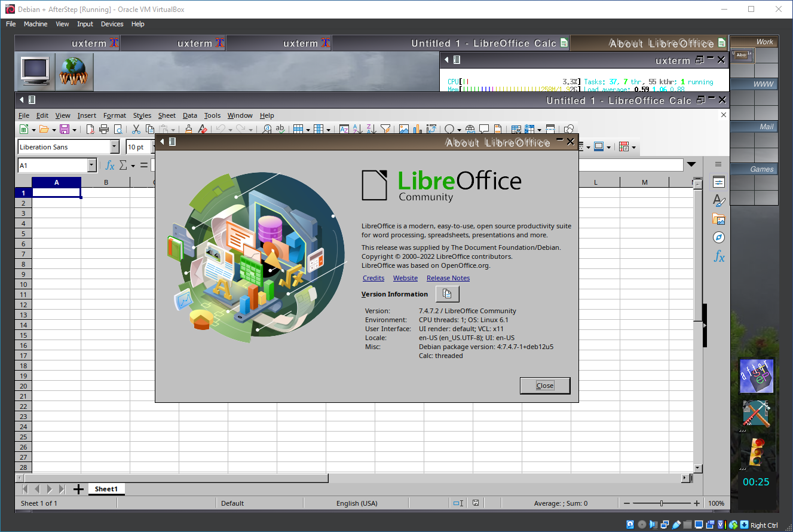Open the sidebar Navigator compass icon

point(719,238)
